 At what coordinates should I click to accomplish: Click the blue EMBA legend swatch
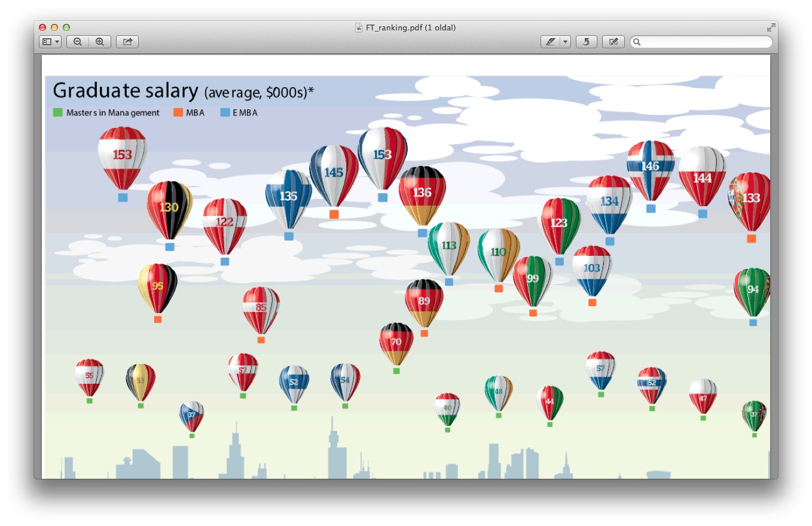click(x=225, y=112)
